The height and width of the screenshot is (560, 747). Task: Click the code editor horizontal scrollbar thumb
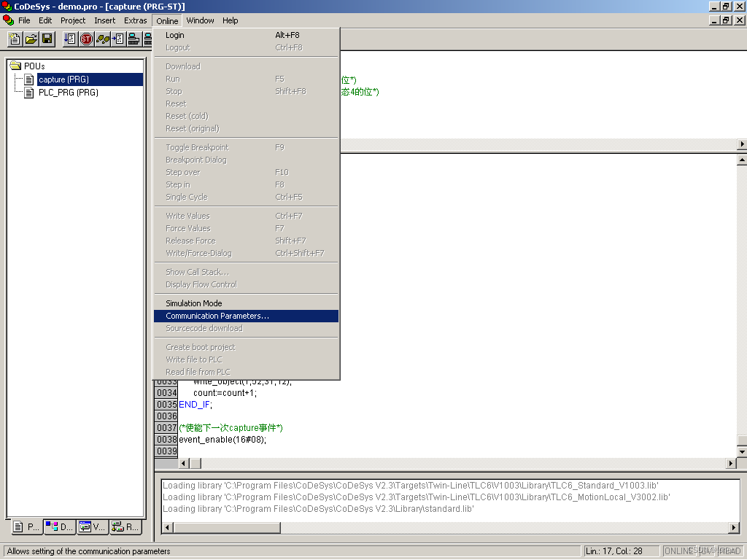tap(196, 463)
